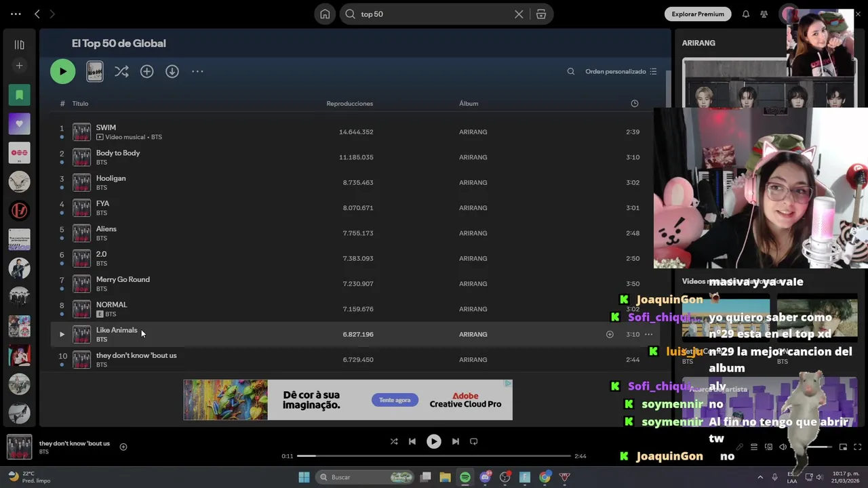Go back to previous page
The height and width of the screenshot is (488, 868).
(x=37, y=14)
